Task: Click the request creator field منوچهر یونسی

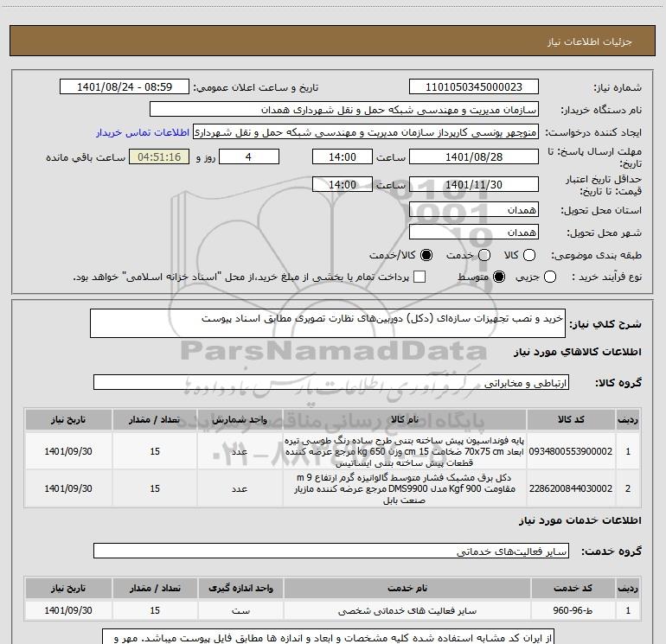Action: [x=366, y=131]
